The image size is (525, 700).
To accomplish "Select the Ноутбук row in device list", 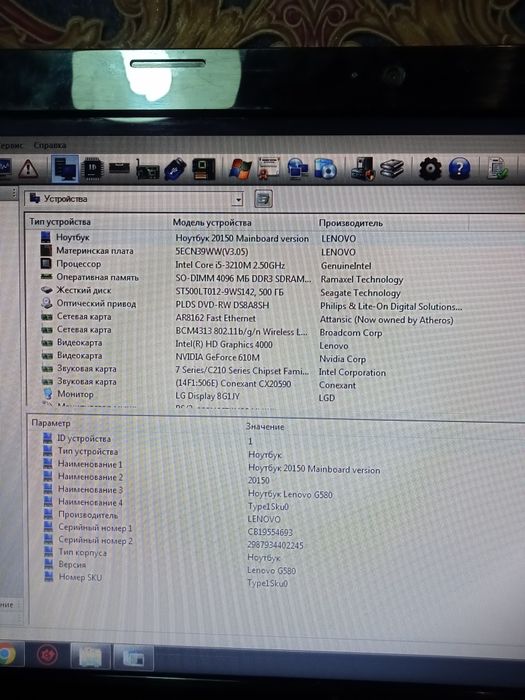I will coord(254,238).
